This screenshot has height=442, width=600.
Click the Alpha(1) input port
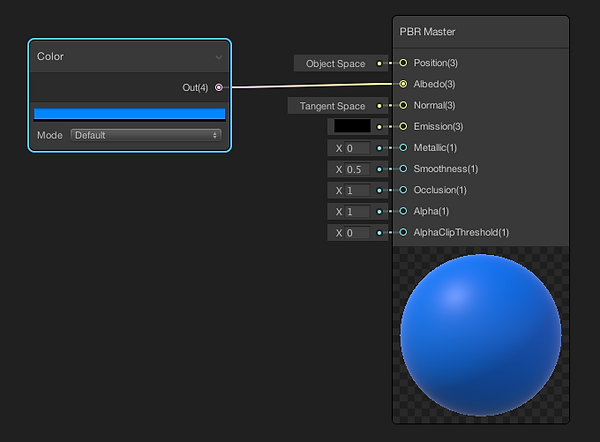point(403,211)
